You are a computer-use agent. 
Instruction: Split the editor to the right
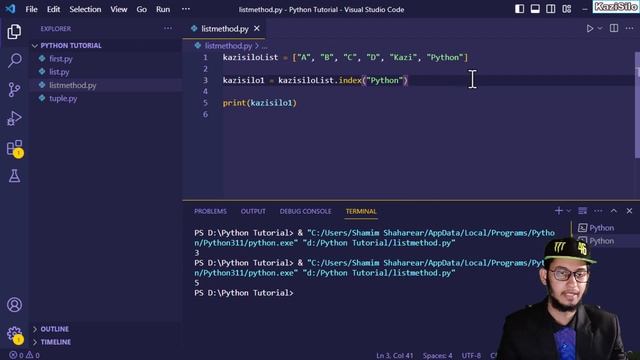[613, 28]
